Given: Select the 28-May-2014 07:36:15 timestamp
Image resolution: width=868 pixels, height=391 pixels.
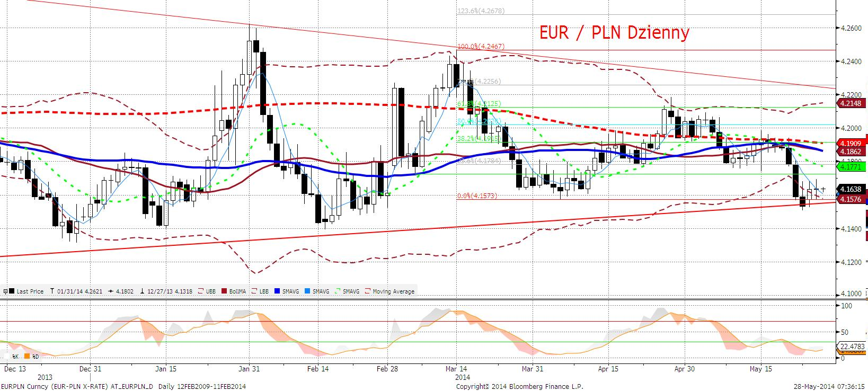Looking at the screenshot, I should coord(829,386).
